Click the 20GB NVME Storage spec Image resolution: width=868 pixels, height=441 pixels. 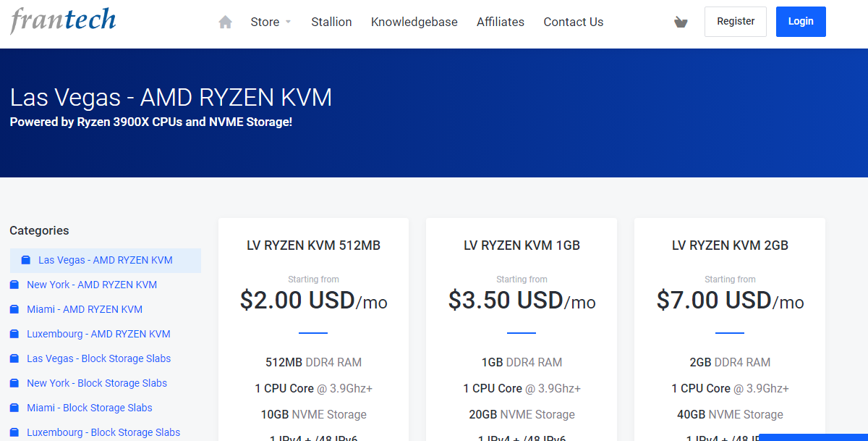click(x=522, y=415)
